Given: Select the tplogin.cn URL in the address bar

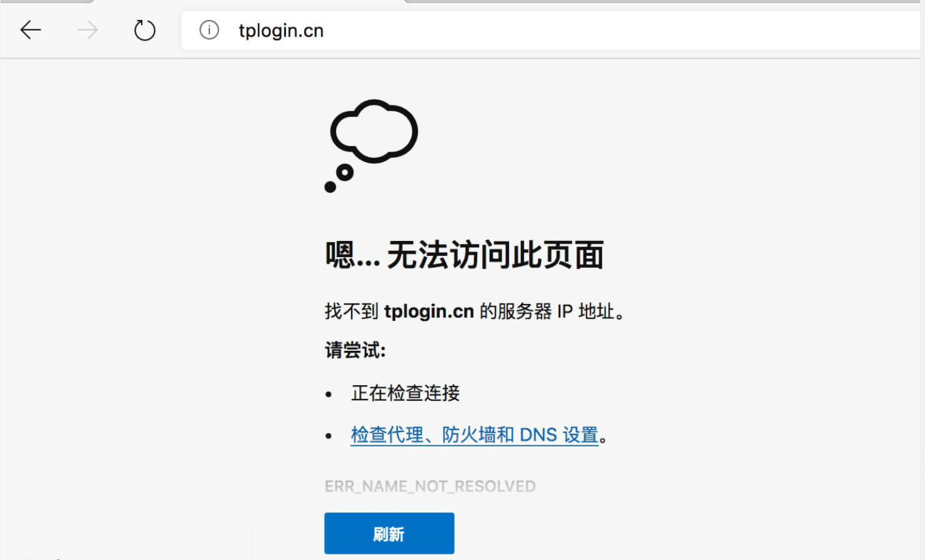Looking at the screenshot, I should [281, 31].
